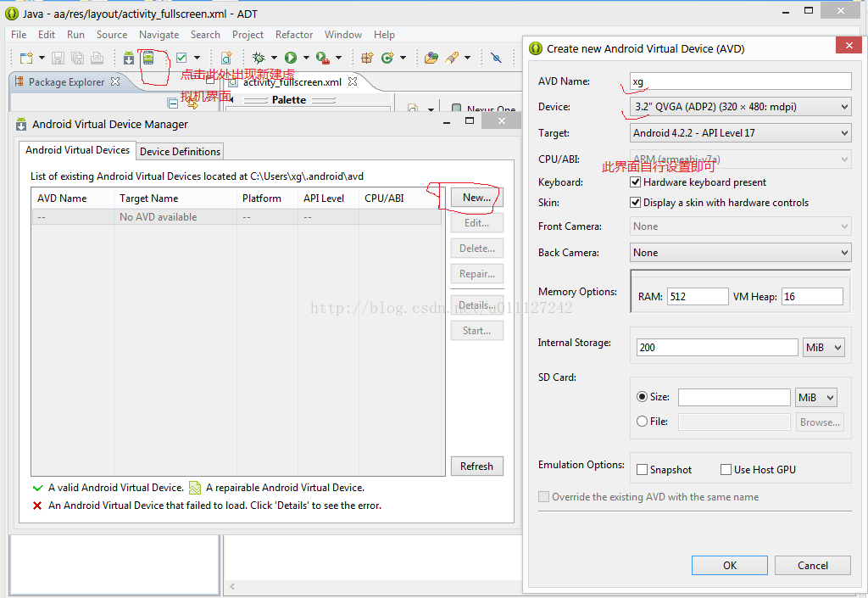
Task: Click the Toggle Mark Occurrences icon
Action: 496,58
